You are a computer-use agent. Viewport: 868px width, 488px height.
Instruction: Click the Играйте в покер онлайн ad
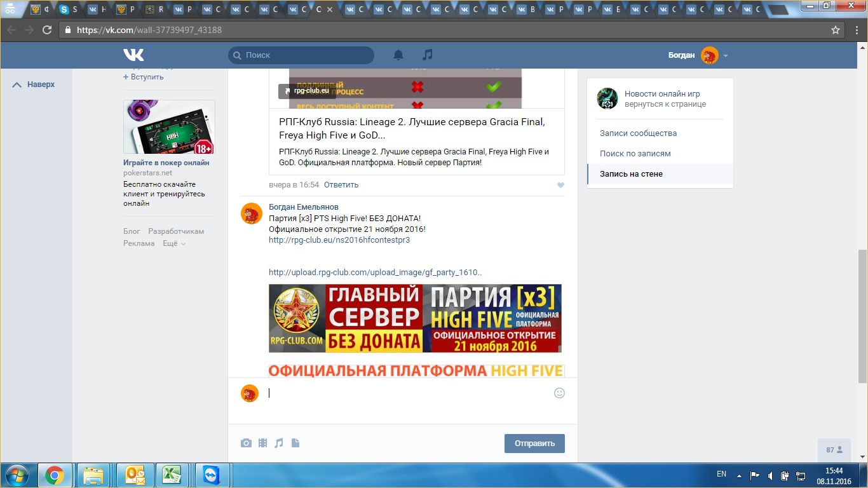pos(166,163)
